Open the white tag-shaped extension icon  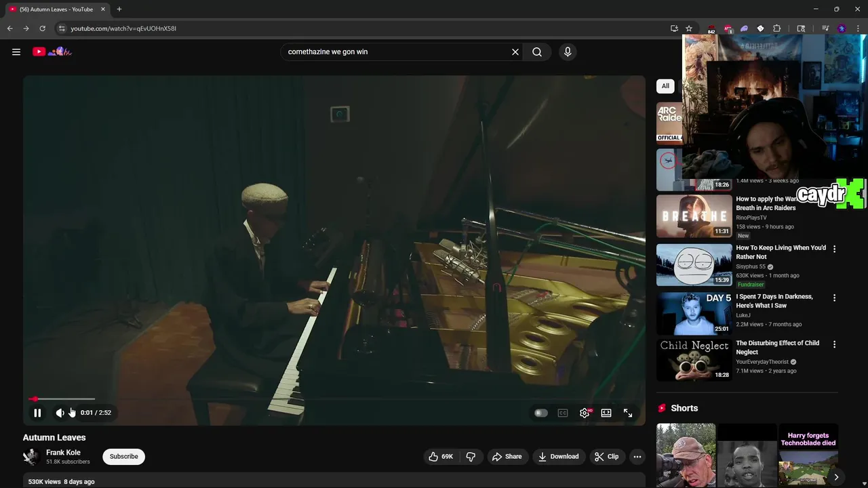(x=760, y=28)
